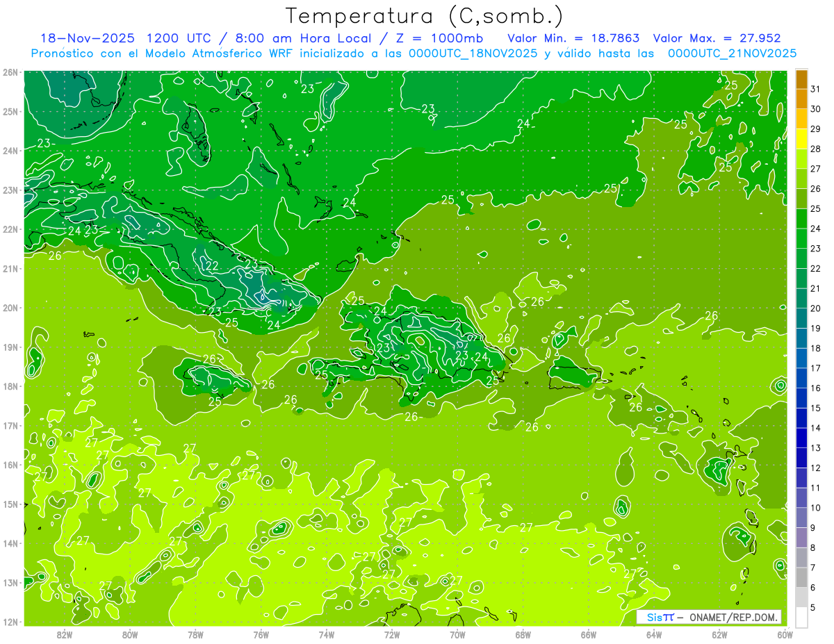The height and width of the screenshot is (644, 834).
Task: Click the "22N" latitude axis label
Action: click(10, 229)
